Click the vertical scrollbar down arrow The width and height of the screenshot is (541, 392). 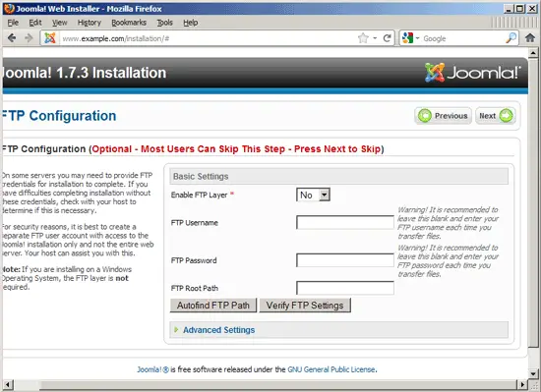tap(533, 373)
